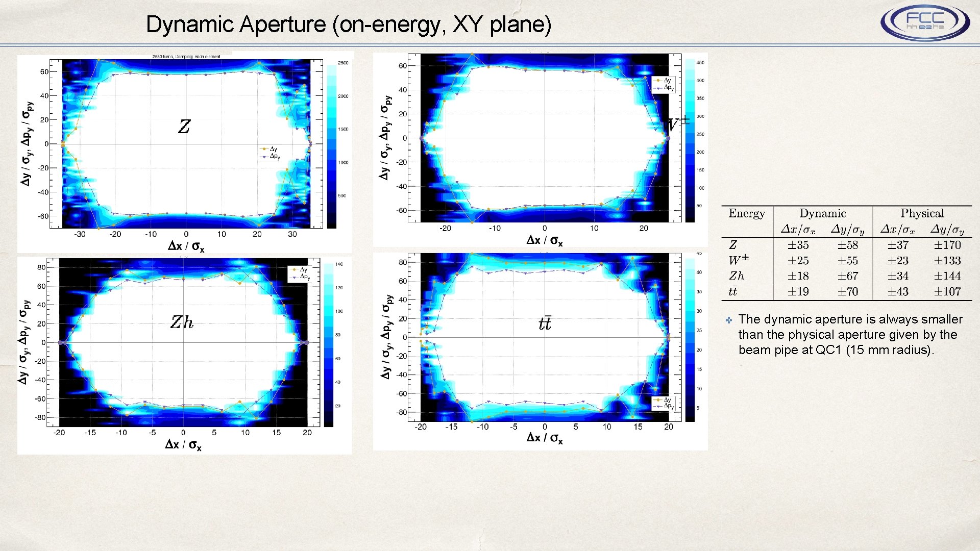This screenshot has width=980, height=551.
Task: Click the slide title Dynamic Aperture
Action: pyautogui.click(x=349, y=24)
